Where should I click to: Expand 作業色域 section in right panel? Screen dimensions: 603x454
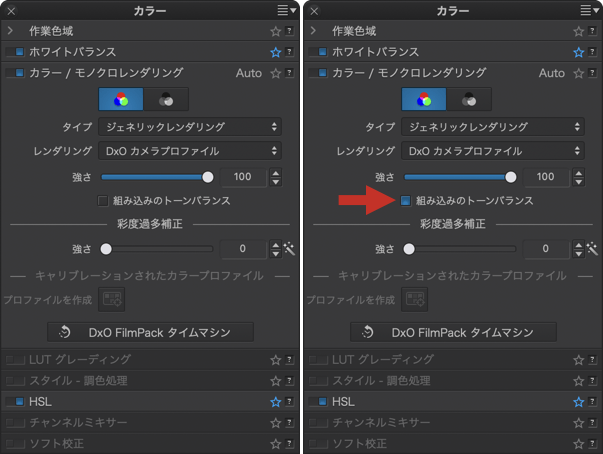point(313,31)
